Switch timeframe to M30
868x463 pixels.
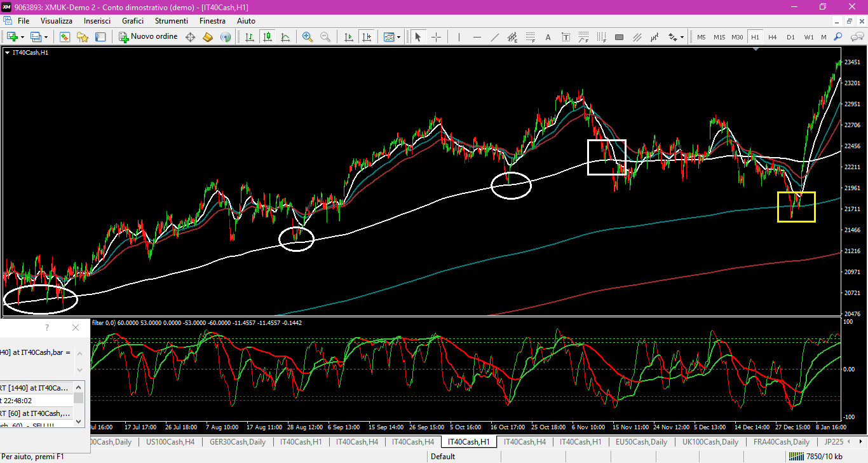click(x=737, y=37)
